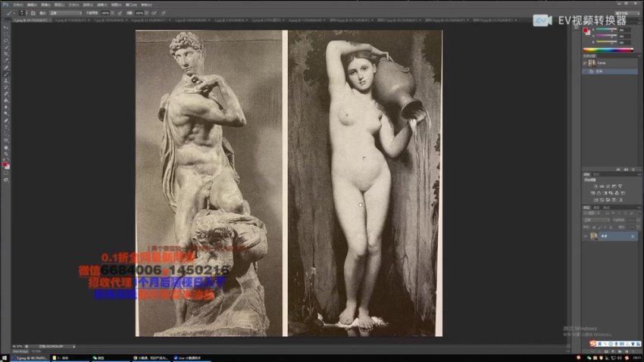Image resolution: width=644 pixels, height=362 pixels.
Task: Select the Gradient tool
Action: 6,100
